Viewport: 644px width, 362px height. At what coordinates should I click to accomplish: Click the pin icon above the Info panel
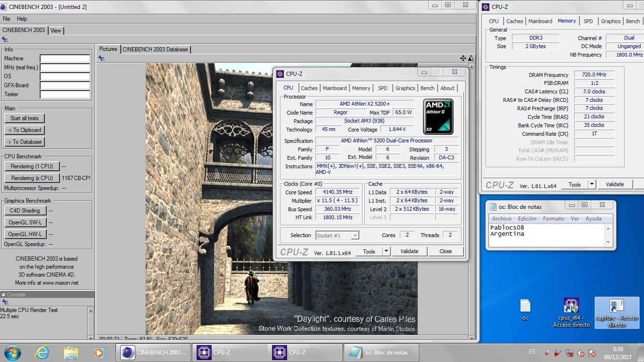tap(5, 40)
